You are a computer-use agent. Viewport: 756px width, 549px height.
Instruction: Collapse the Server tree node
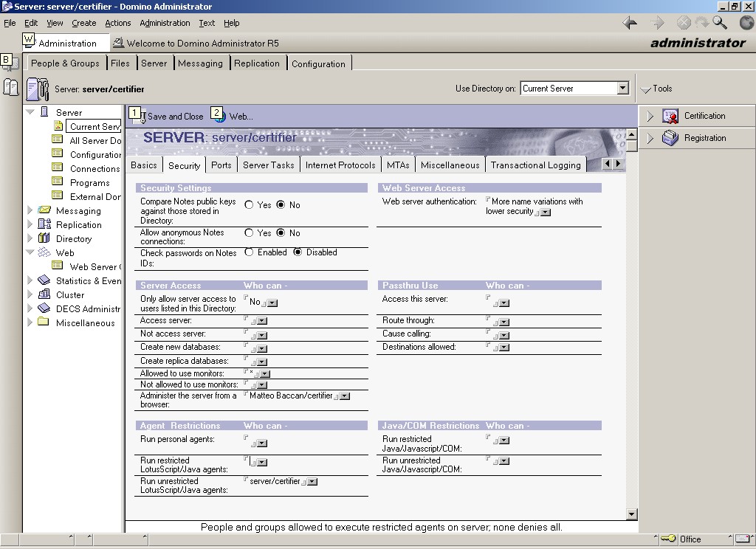(x=30, y=112)
